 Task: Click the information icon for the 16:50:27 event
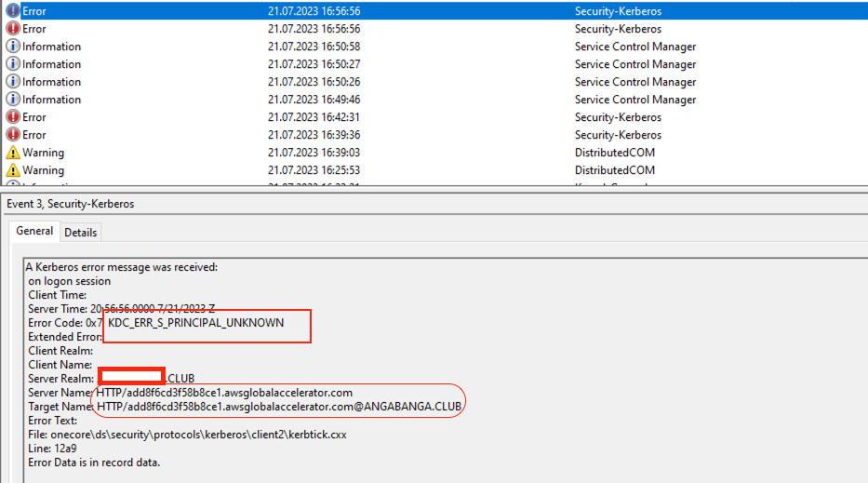point(13,64)
